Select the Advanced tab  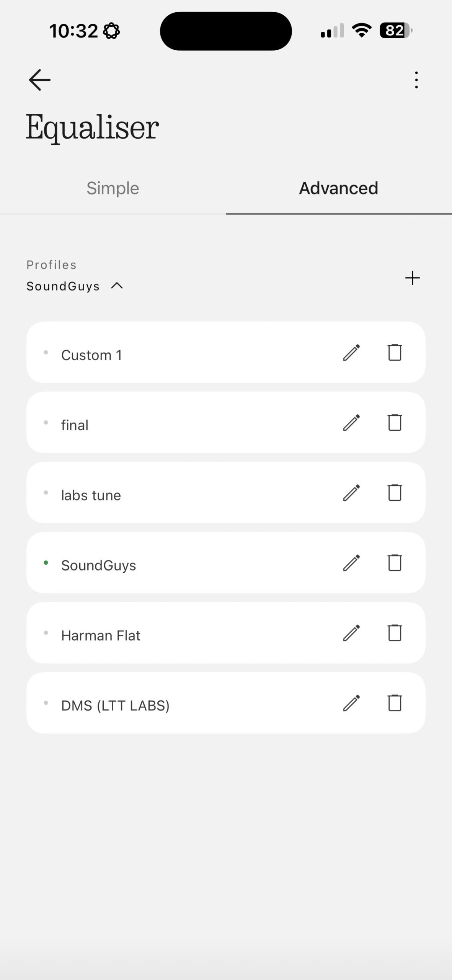tap(339, 188)
